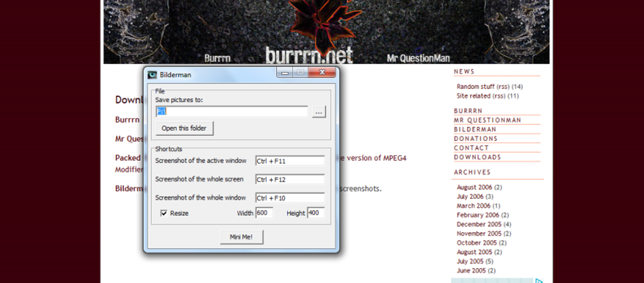Open March 2006 archive link

(x=474, y=206)
